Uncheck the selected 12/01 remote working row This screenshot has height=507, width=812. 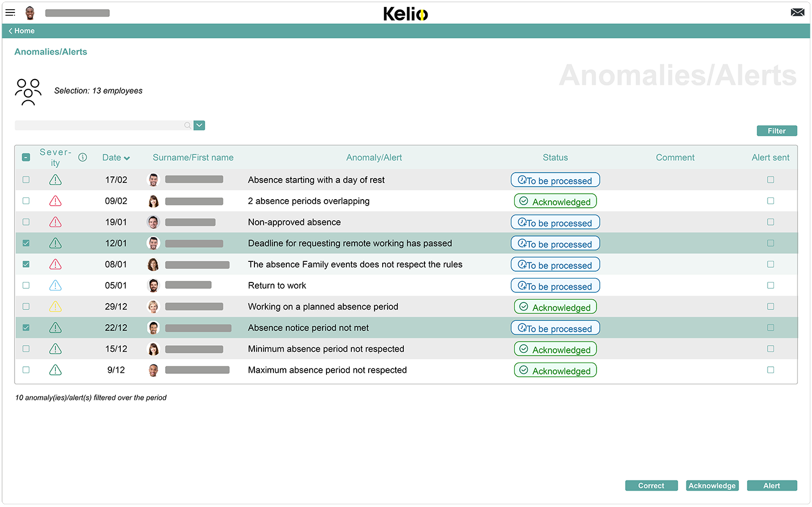[26, 243]
